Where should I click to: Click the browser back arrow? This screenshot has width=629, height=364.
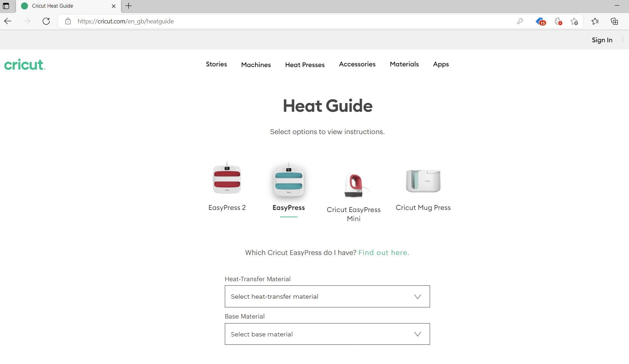click(8, 21)
